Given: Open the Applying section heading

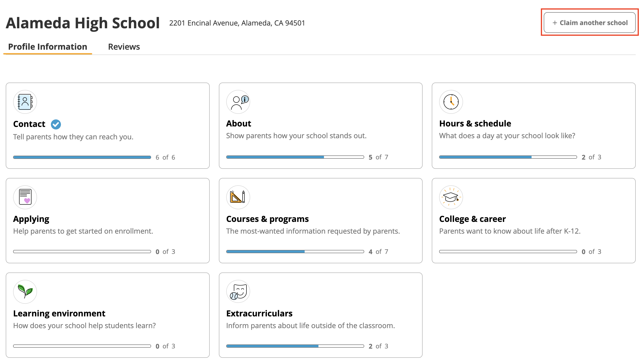Looking at the screenshot, I should 31,219.
